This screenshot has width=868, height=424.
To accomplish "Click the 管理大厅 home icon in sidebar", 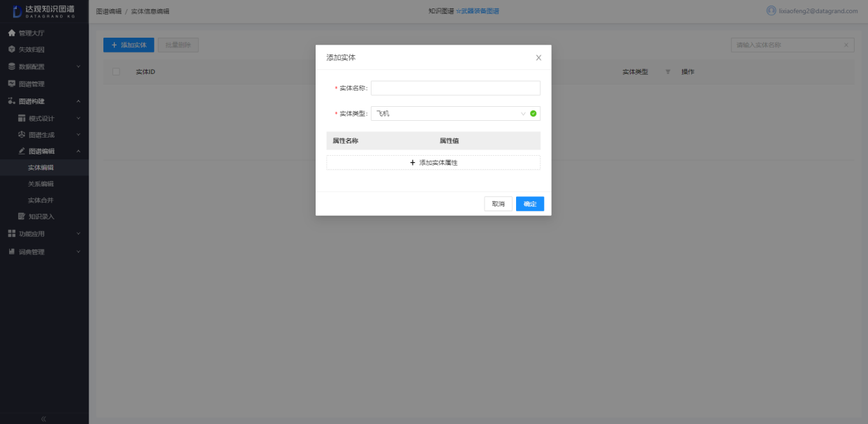I will click(10, 32).
